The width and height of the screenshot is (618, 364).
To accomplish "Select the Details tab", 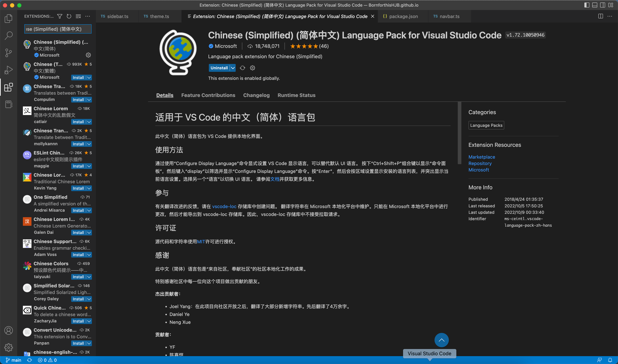I will [x=165, y=95].
